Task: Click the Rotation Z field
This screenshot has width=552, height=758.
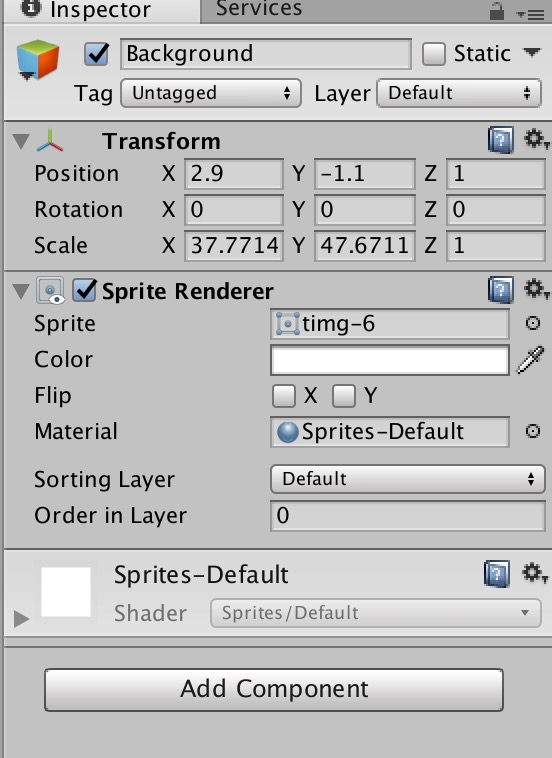Action: [496, 209]
